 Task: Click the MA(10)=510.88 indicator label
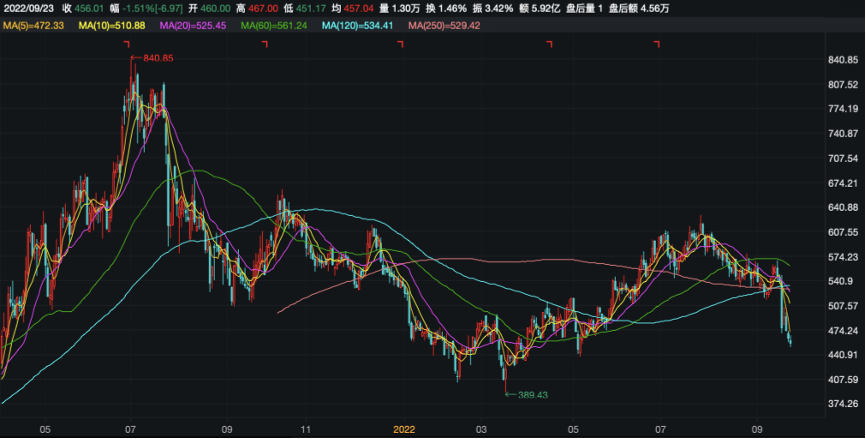point(112,25)
